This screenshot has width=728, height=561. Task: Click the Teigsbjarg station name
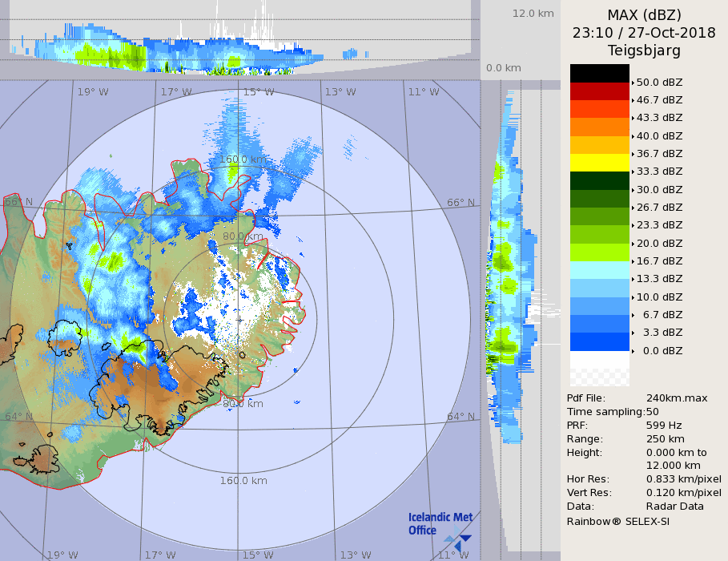(644, 50)
